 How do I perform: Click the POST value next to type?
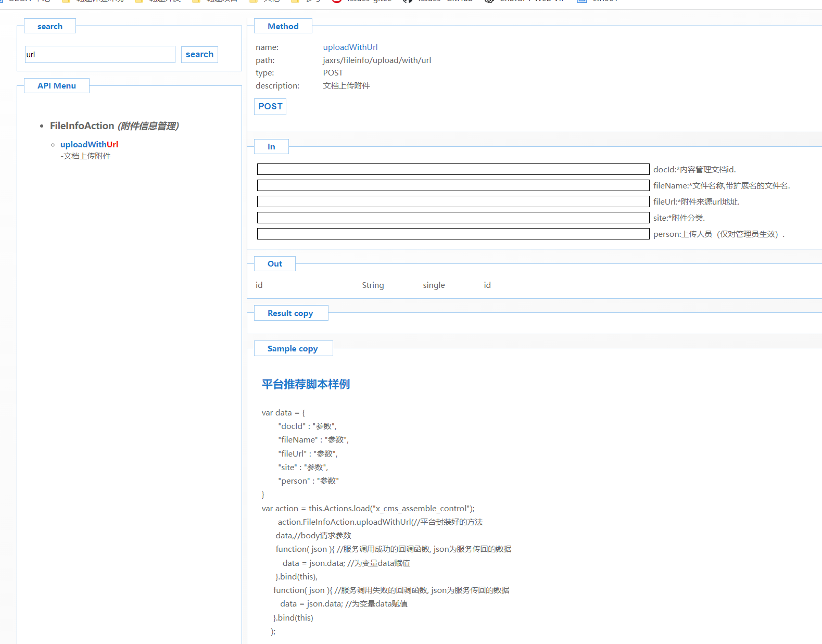[333, 73]
